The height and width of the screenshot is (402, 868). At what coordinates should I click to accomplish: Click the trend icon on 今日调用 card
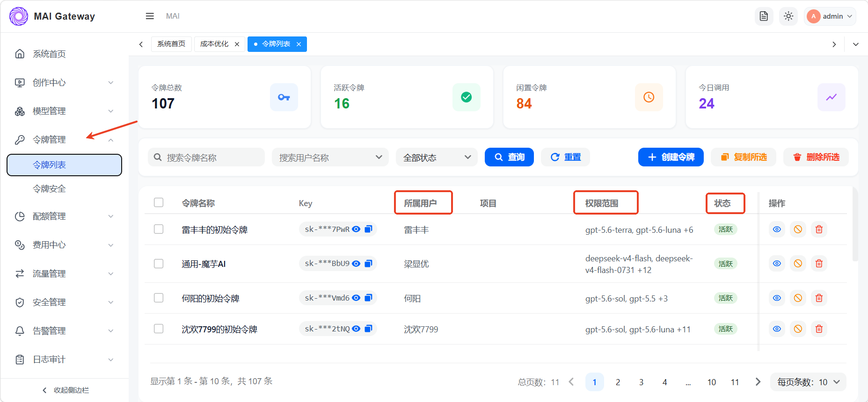pyautogui.click(x=832, y=97)
